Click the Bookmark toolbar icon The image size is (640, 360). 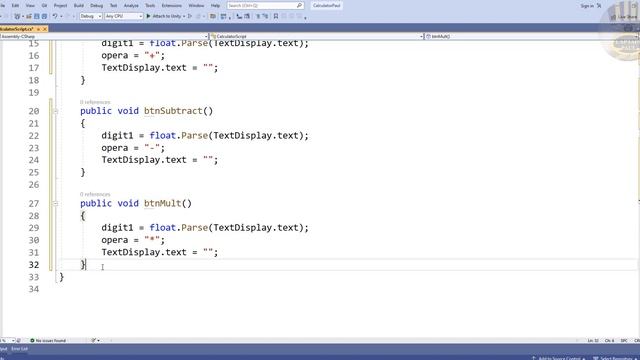(276, 16)
